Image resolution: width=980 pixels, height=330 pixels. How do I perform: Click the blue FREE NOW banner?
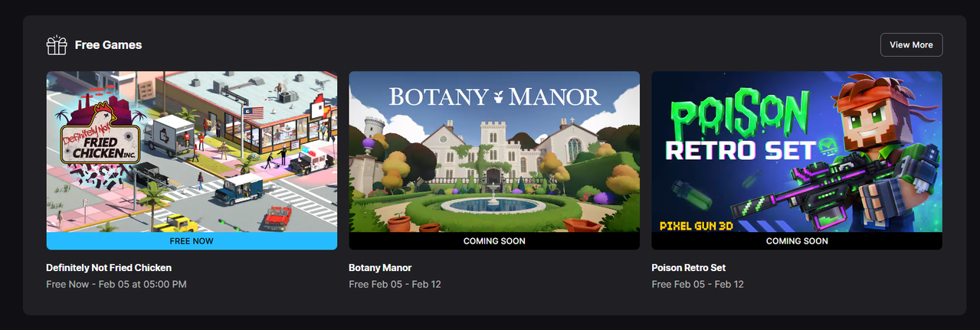192,240
